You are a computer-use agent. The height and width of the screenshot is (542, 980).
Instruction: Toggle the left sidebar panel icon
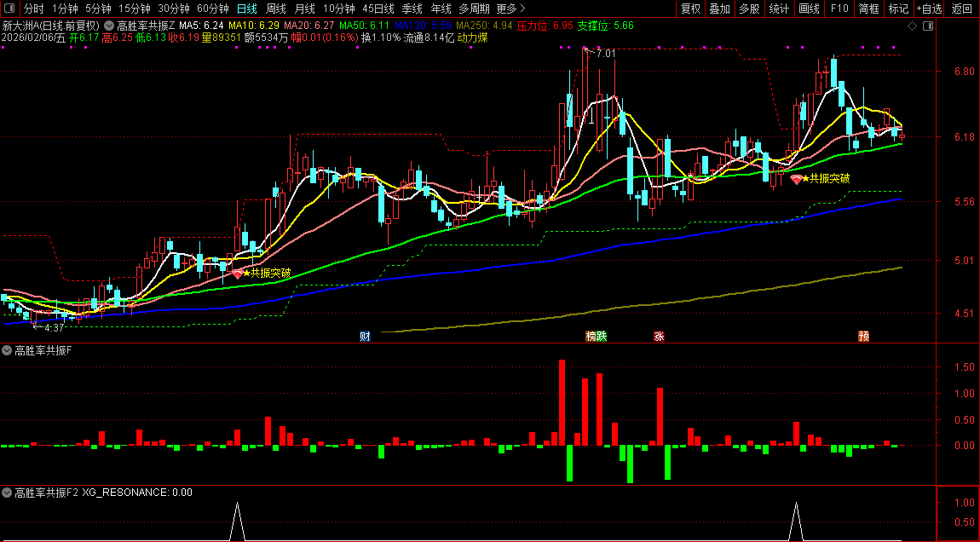9,9
